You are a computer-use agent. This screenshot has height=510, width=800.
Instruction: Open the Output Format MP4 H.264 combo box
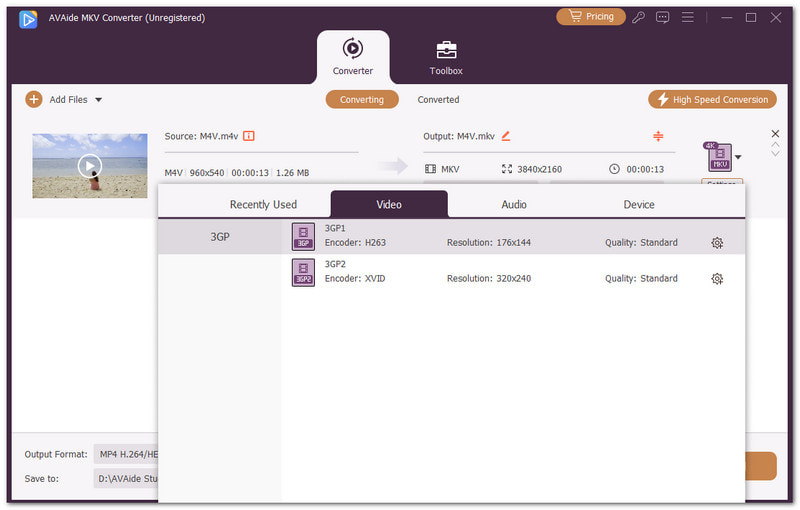coord(126,454)
